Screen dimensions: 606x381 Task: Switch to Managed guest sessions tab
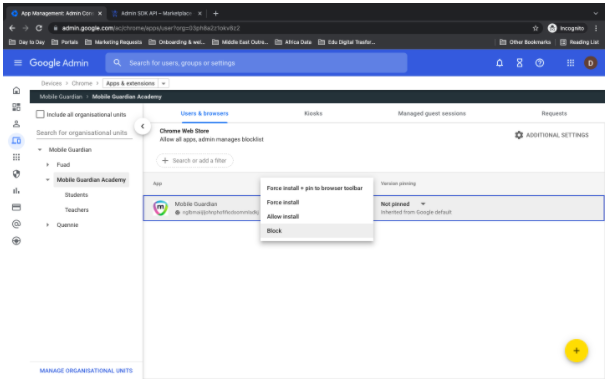[432, 114]
